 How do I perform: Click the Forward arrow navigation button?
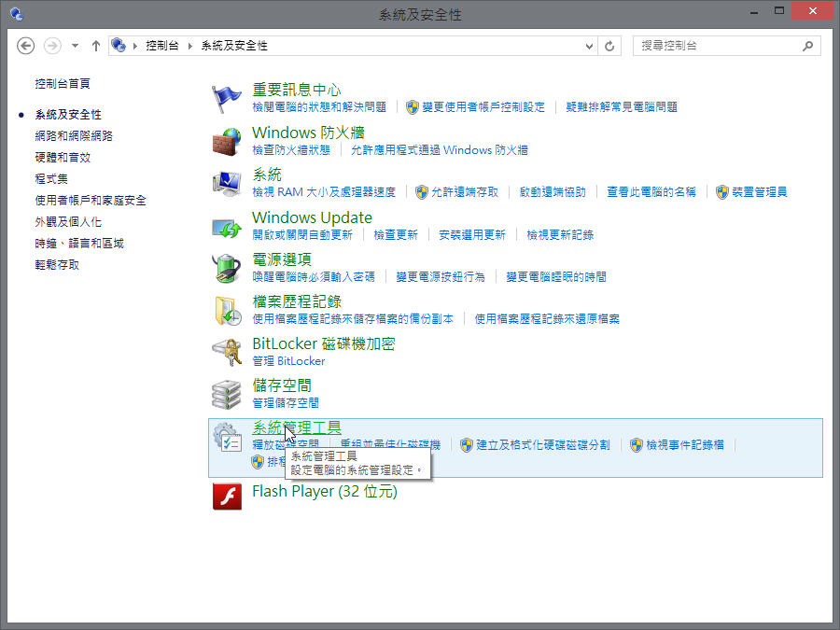[52, 46]
